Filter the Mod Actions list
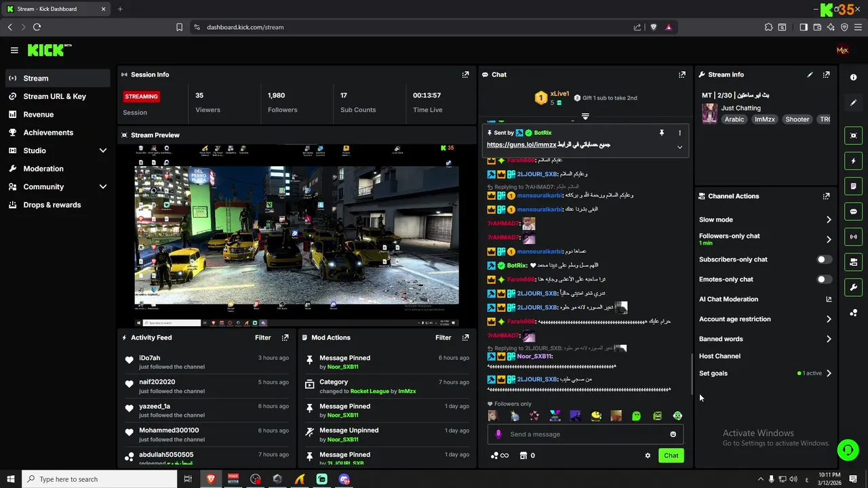This screenshot has height=488, width=868. [443, 338]
